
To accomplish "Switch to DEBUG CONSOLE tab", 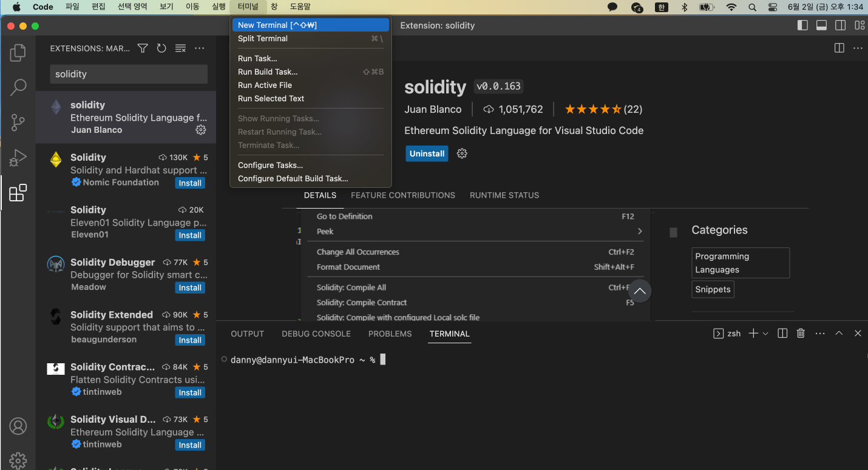I will (316, 334).
